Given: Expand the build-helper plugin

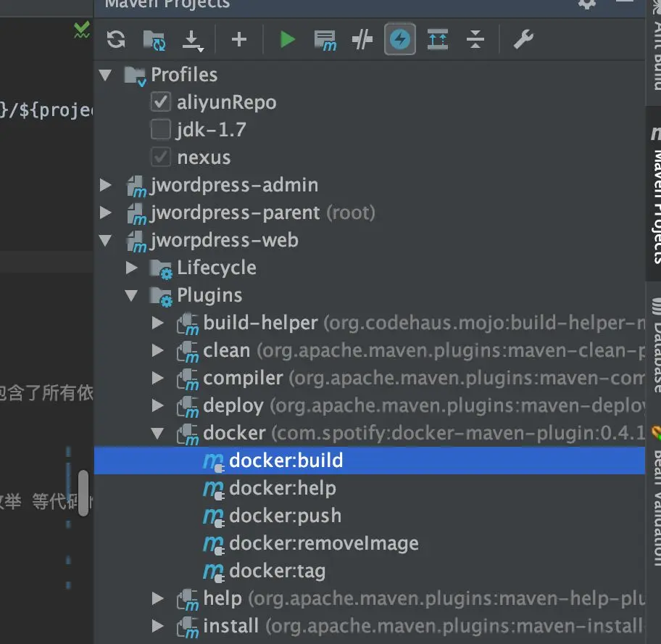Looking at the screenshot, I should (158, 323).
